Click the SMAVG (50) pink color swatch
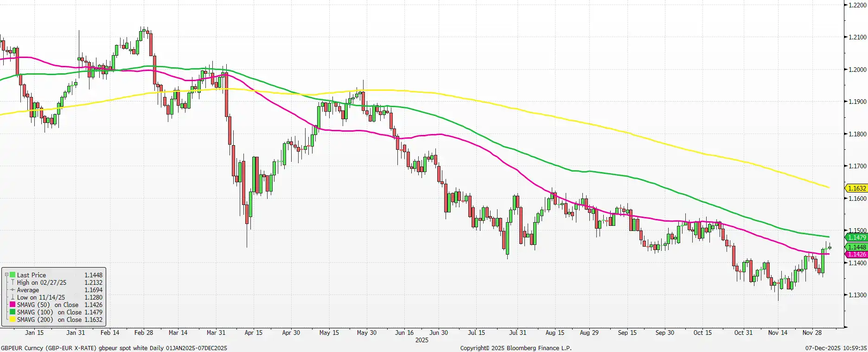Screen dimensions: 868x352 (x=13, y=304)
